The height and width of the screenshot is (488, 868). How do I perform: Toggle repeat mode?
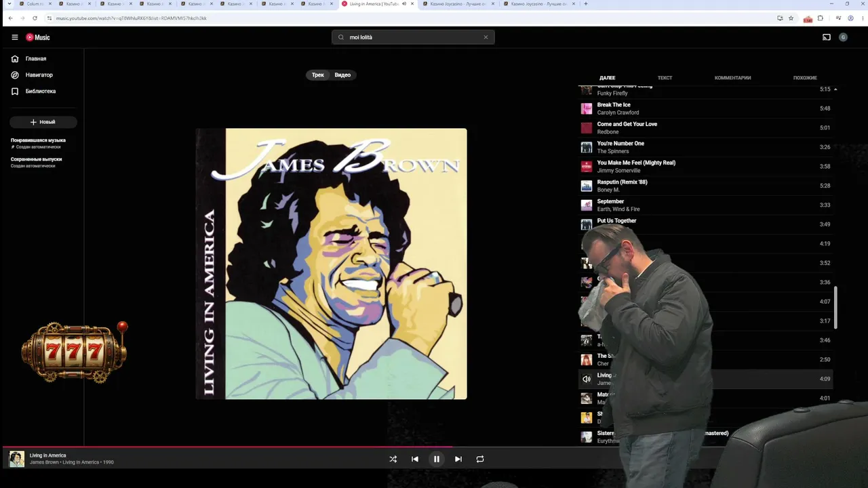pyautogui.click(x=480, y=459)
